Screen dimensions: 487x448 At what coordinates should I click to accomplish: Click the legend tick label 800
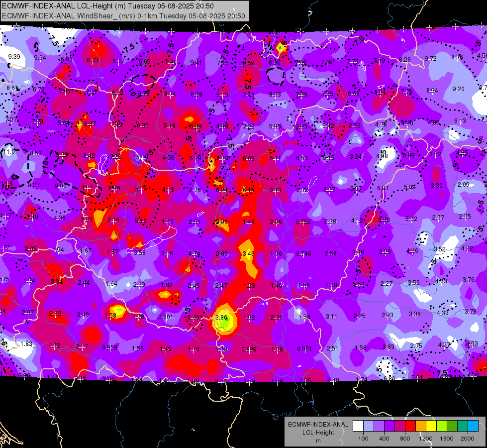click(x=405, y=439)
